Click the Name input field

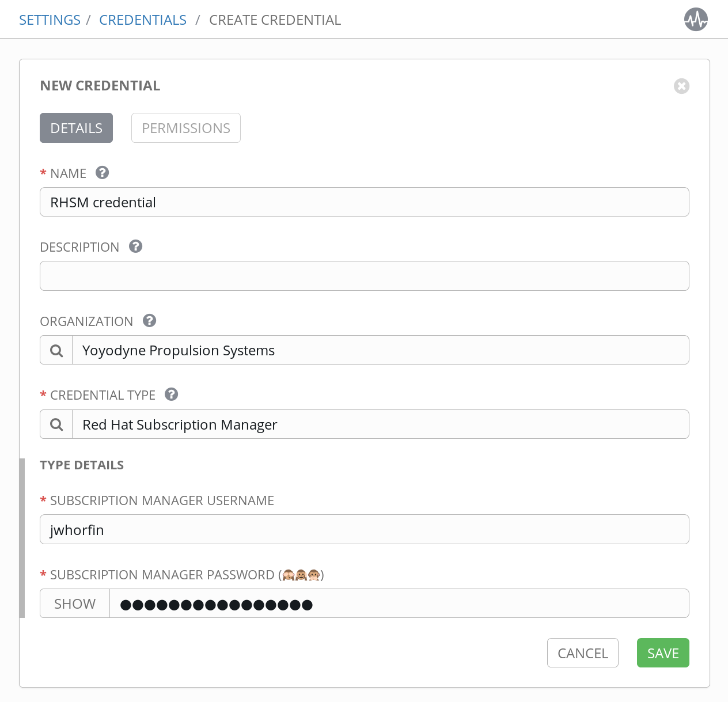tap(364, 202)
